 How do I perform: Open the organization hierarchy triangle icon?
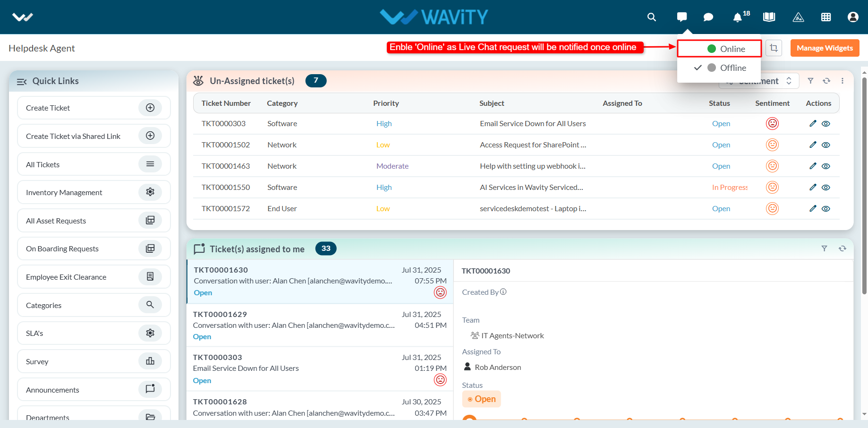(798, 17)
